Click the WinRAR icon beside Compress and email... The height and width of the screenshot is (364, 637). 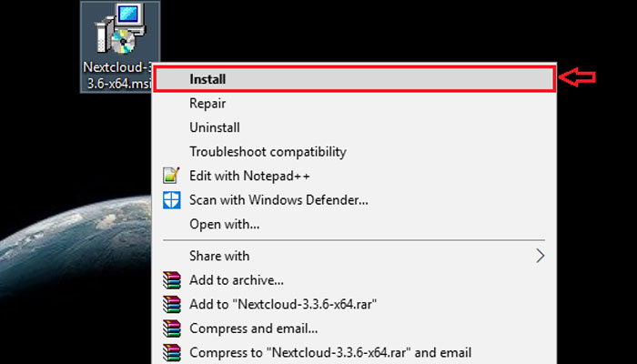[x=171, y=329]
